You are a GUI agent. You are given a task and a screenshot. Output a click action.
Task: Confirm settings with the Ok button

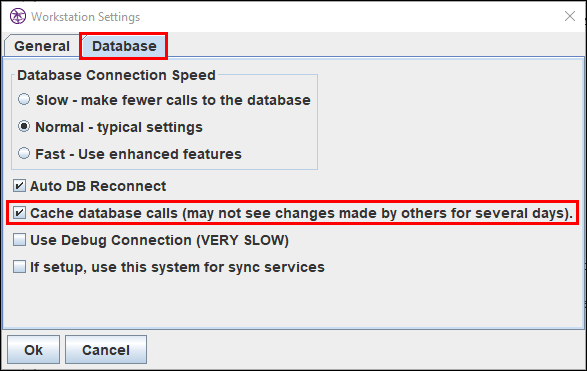(33, 350)
